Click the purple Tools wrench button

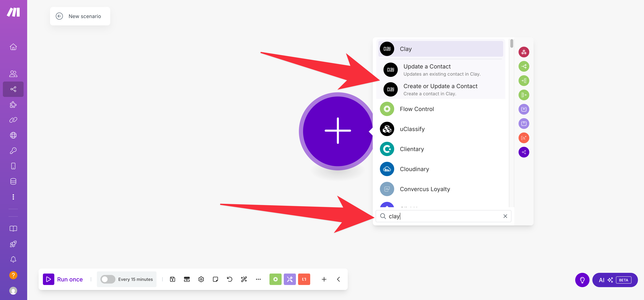tap(290, 279)
